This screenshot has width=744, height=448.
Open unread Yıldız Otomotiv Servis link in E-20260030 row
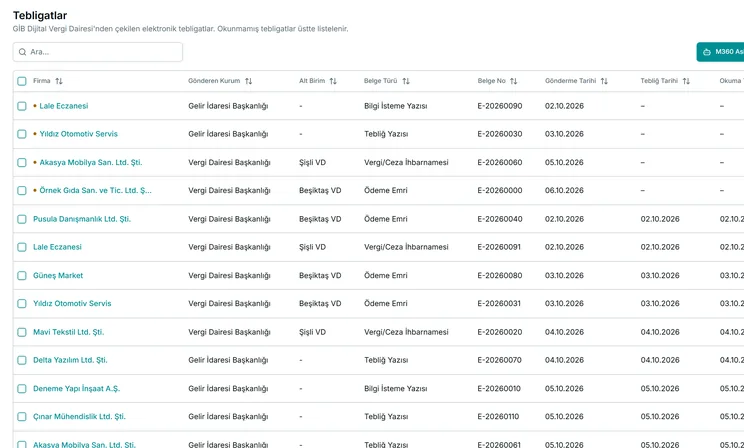(x=78, y=134)
